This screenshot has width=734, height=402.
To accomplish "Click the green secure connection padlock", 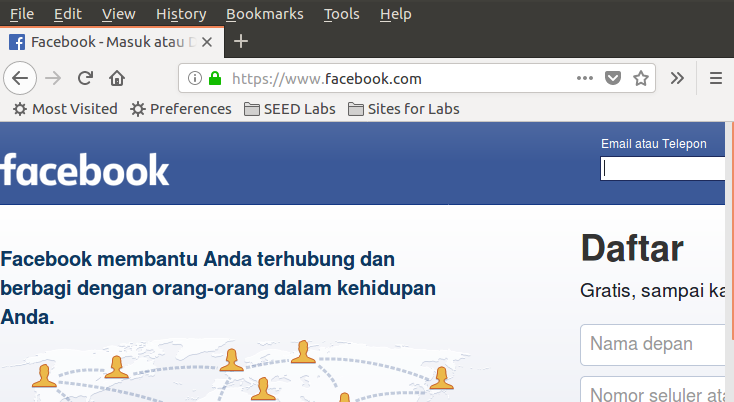I will 215,78.
